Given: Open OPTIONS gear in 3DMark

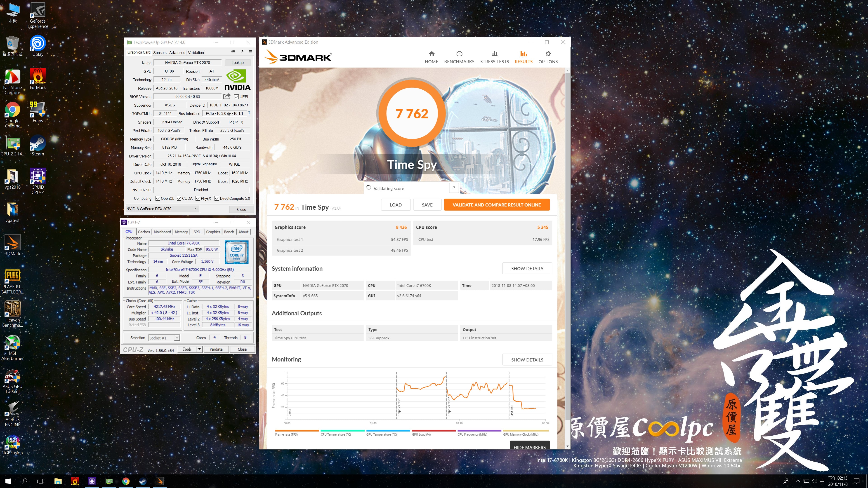Looking at the screenshot, I should [548, 57].
